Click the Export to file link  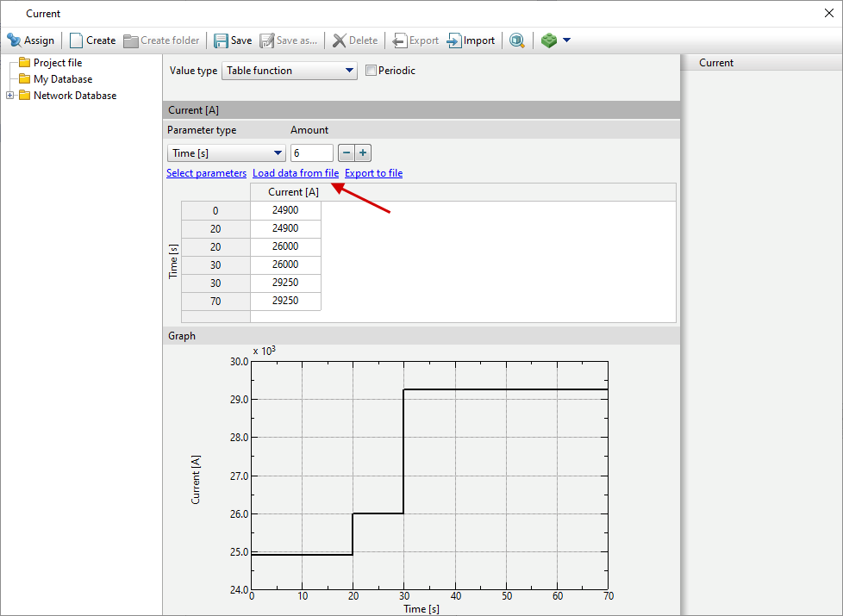(x=373, y=173)
